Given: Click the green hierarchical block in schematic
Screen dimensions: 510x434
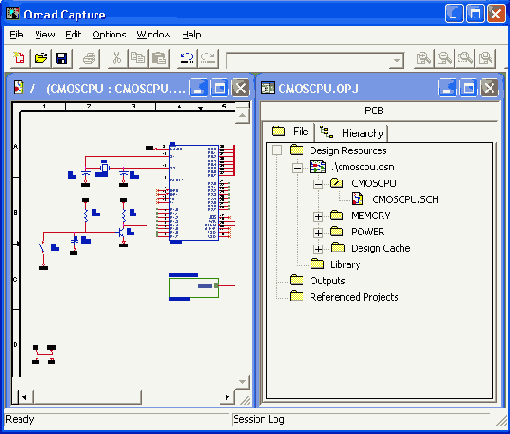Looking at the screenshot, I should coord(194,288).
